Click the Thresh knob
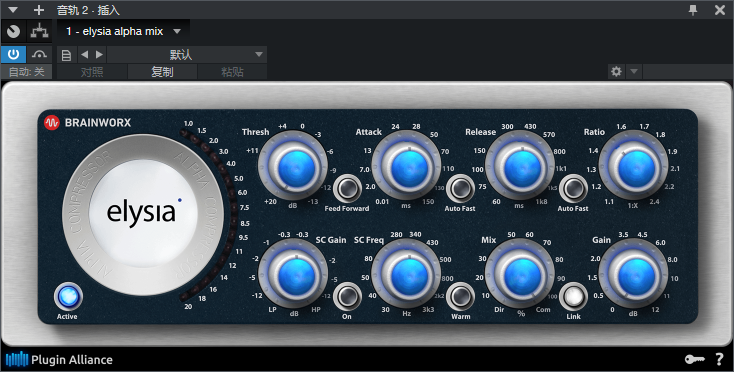Viewport: 734px width, 372px height. click(x=293, y=166)
